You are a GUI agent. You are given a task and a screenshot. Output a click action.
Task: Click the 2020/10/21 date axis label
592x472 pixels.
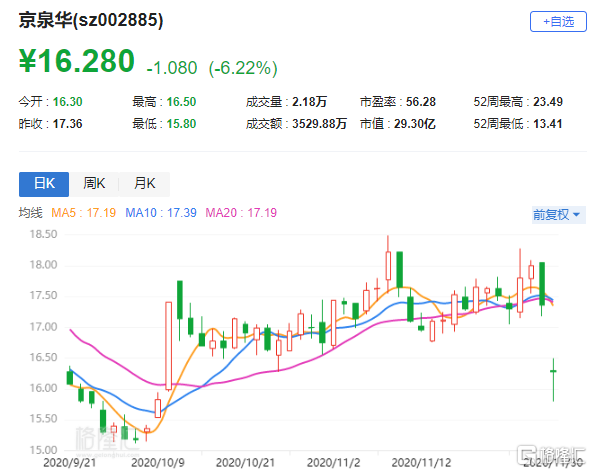245,463
